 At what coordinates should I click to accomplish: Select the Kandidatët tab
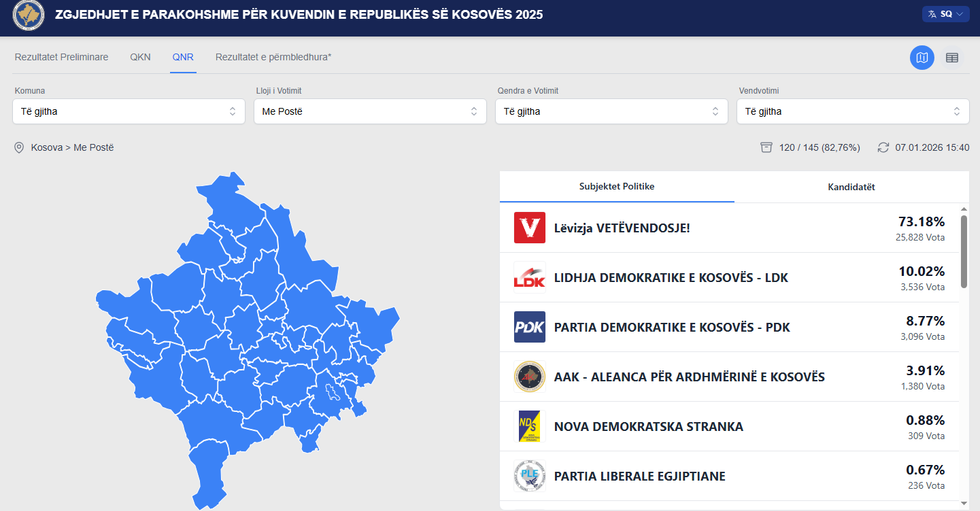851,187
